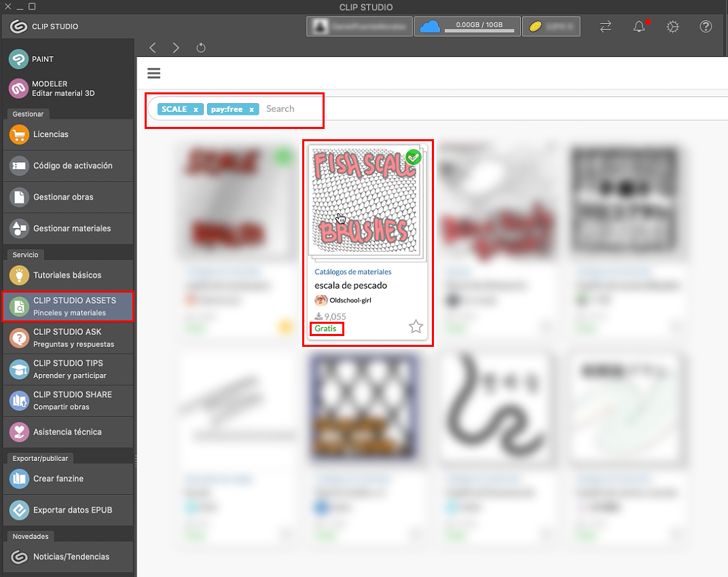Open the Asistencia técnica heart icon
The width and height of the screenshot is (728, 577).
click(19, 432)
